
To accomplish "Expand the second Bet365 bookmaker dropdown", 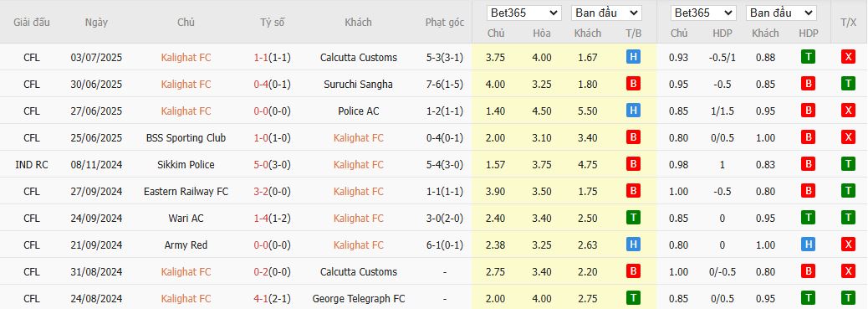I will coord(703,13).
